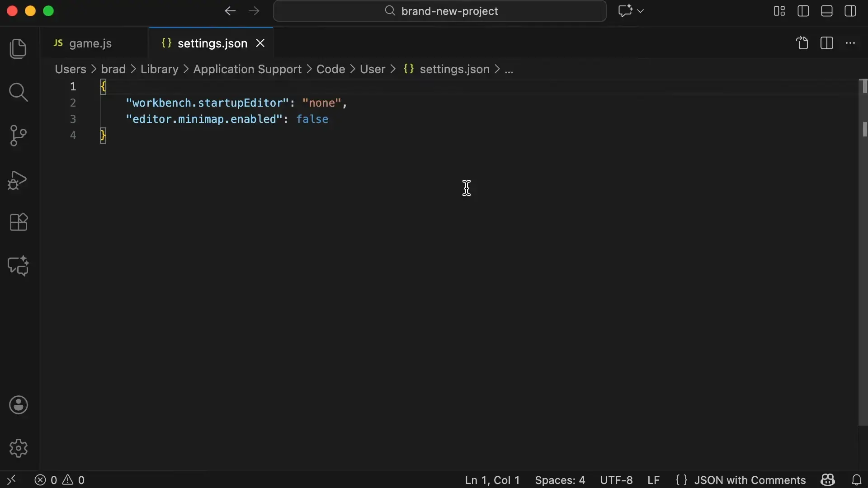The width and height of the screenshot is (868, 488).
Task: Click the Accounts icon
Action: (x=18, y=405)
